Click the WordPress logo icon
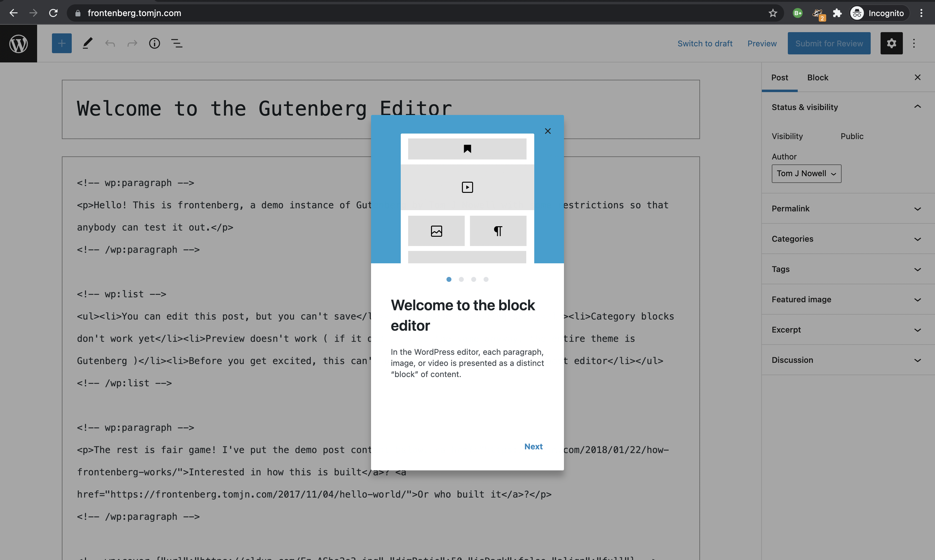The height and width of the screenshot is (560, 935). 19,43
